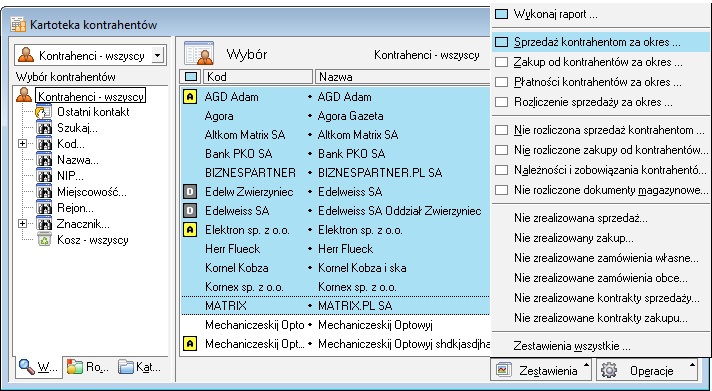The image size is (712, 391).
Task: Click the binoculars icon next to Kod...
Action: click(x=44, y=144)
